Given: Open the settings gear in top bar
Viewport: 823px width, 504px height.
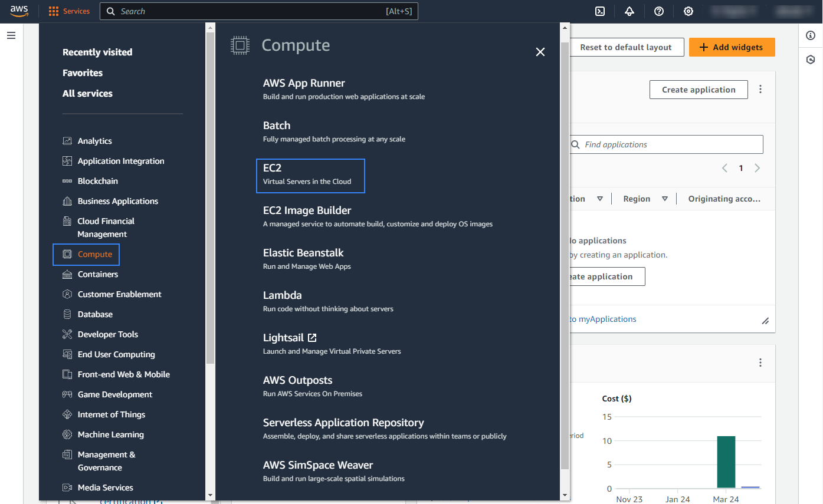Looking at the screenshot, I should coord(688,11).
